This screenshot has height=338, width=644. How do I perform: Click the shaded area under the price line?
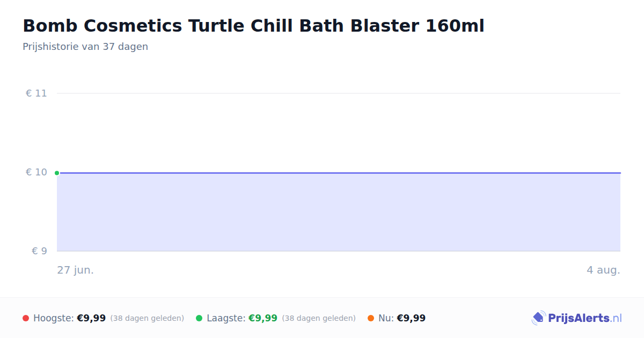pyautogui.click(x=339, y=212)
